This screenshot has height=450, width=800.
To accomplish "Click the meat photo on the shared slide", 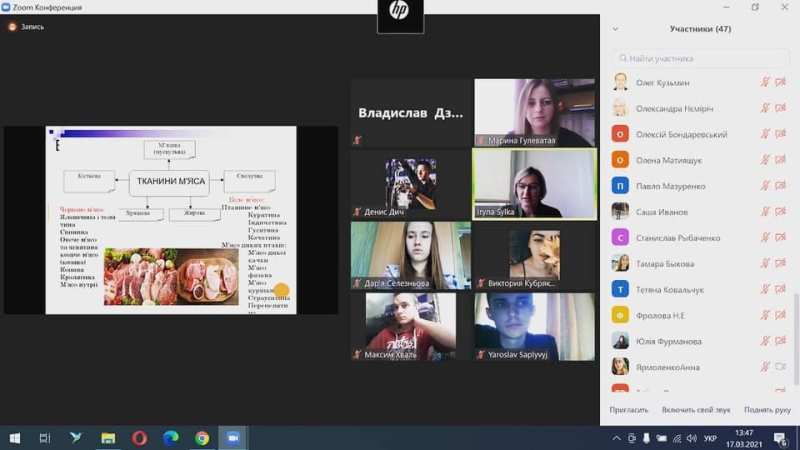I will coord(171,277).
